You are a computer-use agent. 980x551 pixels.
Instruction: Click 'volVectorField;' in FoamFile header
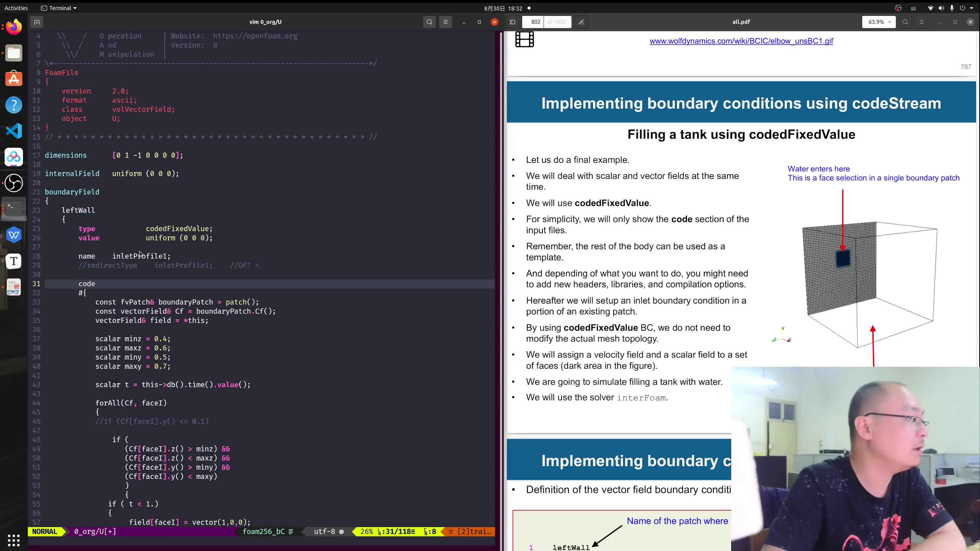pyautogui.click(x=143, y=109)
